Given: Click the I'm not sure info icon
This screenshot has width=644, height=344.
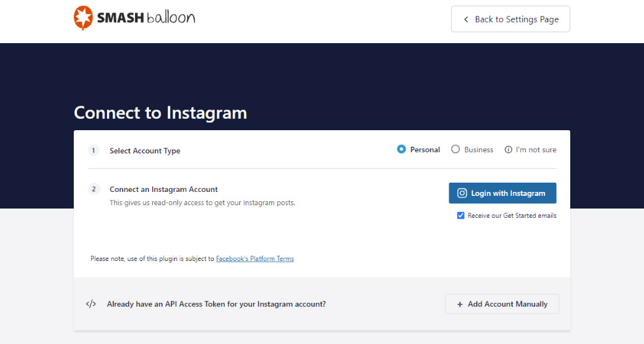Looking at the screenshot, I should tap(508, 150).
